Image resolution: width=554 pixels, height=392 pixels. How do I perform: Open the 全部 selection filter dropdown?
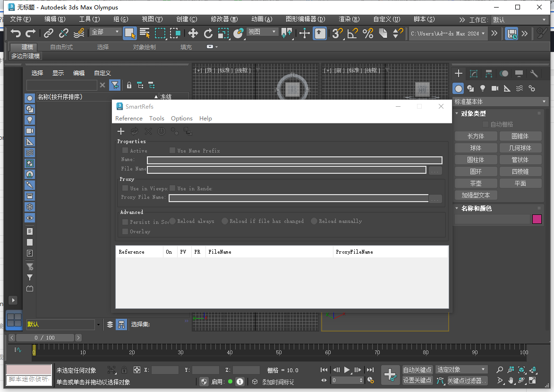point(105,31)
